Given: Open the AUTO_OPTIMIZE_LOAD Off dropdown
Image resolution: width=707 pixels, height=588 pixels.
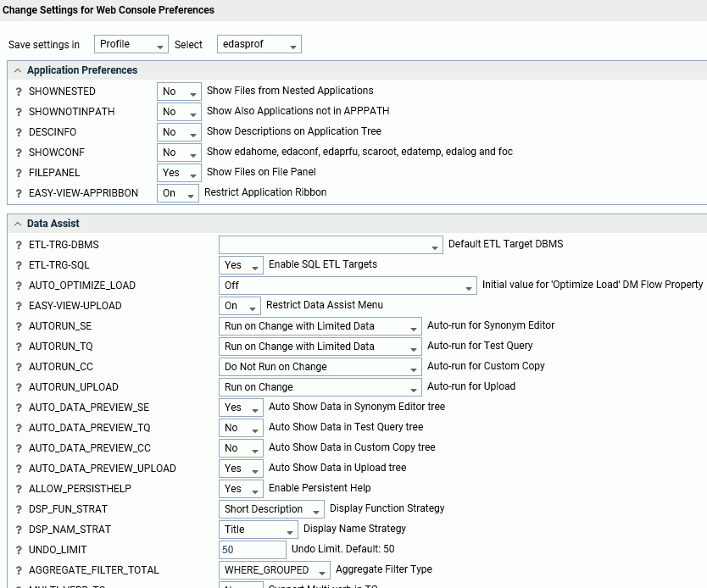Looking at the screenshot, I should [348, 286].
